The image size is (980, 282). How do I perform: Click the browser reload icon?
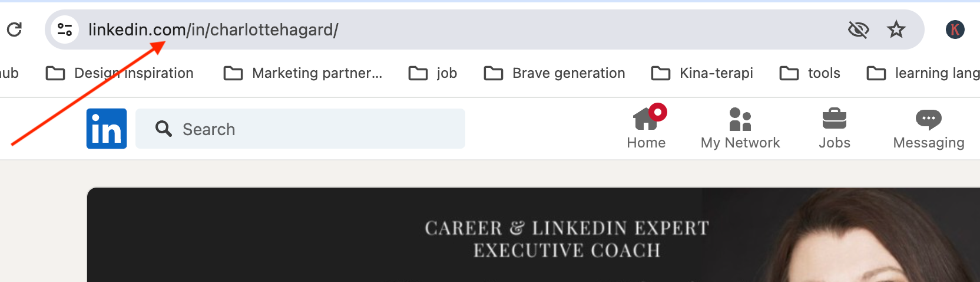[x=14, y=29]
